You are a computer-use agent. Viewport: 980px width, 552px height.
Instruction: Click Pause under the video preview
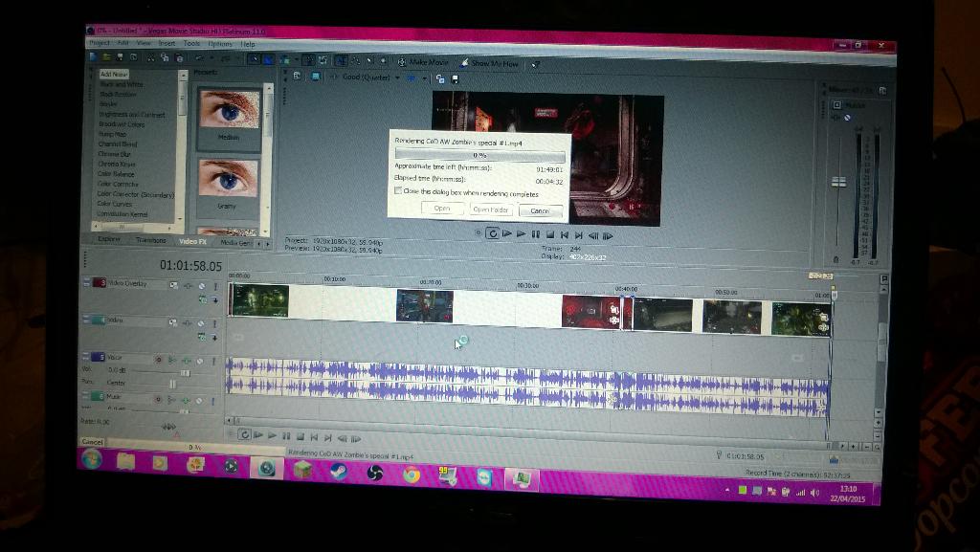coord(536,234)
